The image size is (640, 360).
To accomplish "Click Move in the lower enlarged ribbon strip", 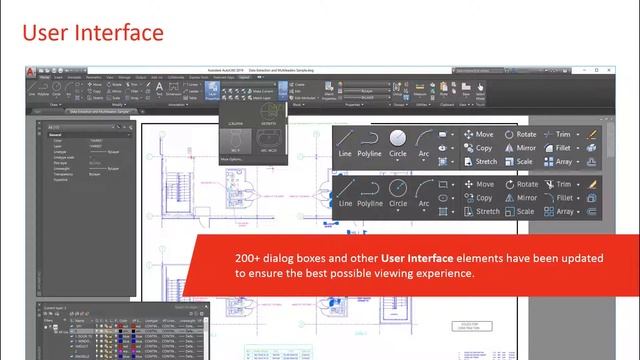I will click(x=480, y=184).
